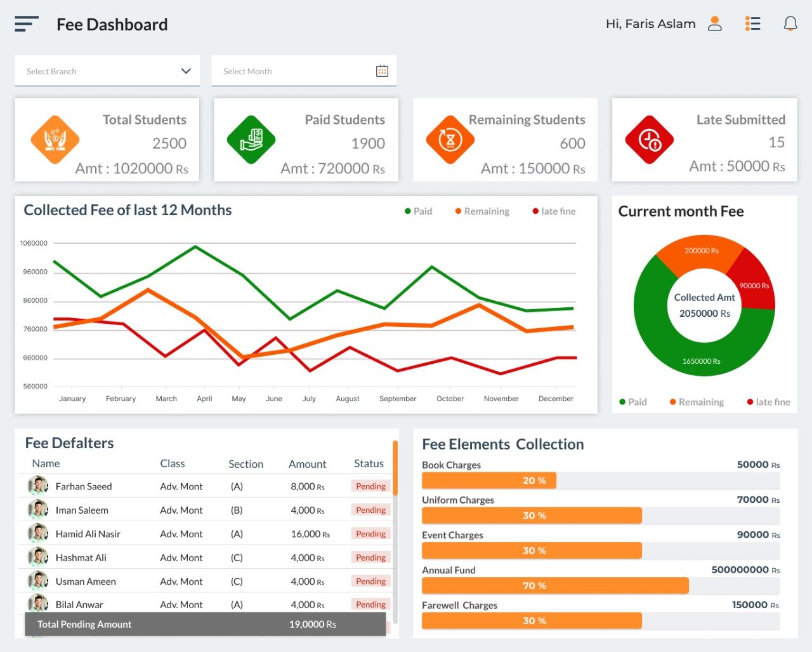Click the Fee Dashboard title

[x=112, y=24]
